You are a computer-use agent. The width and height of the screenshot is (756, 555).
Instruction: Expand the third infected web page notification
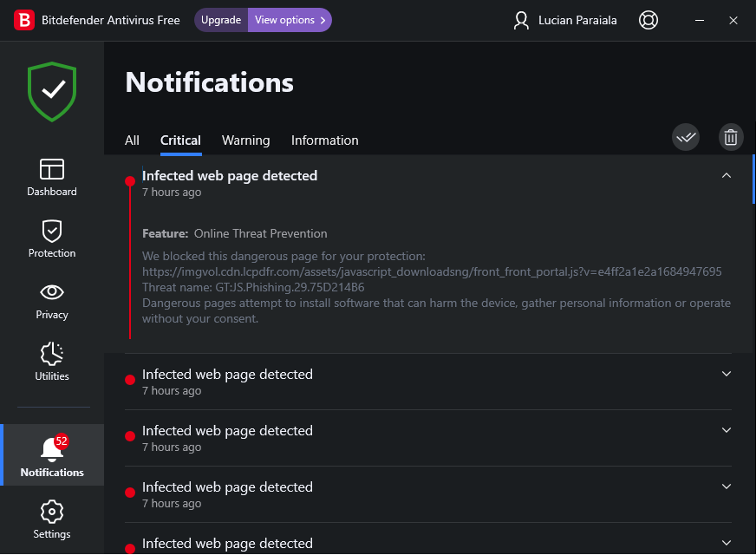[x=727, y=430]
